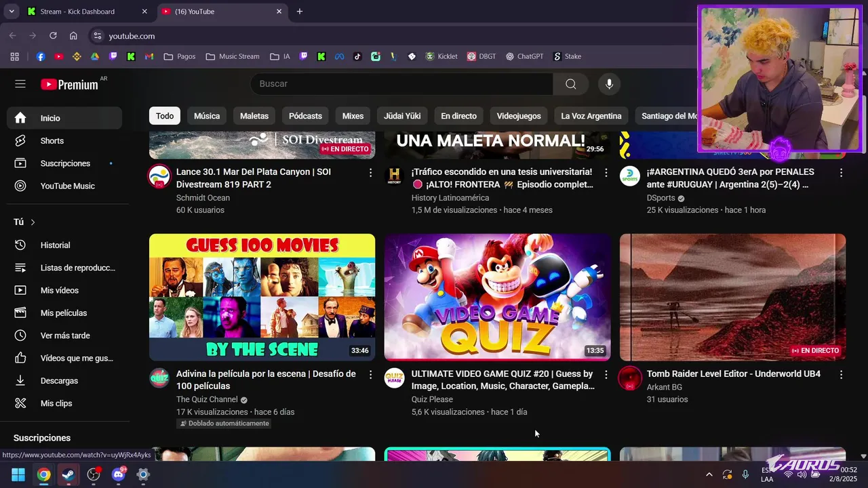Open options menu for ARGENTINA QUEDÓ 3erA video
Image resolution: width=868 pixels, height=488 pixels.
click(x=841, y=173)
